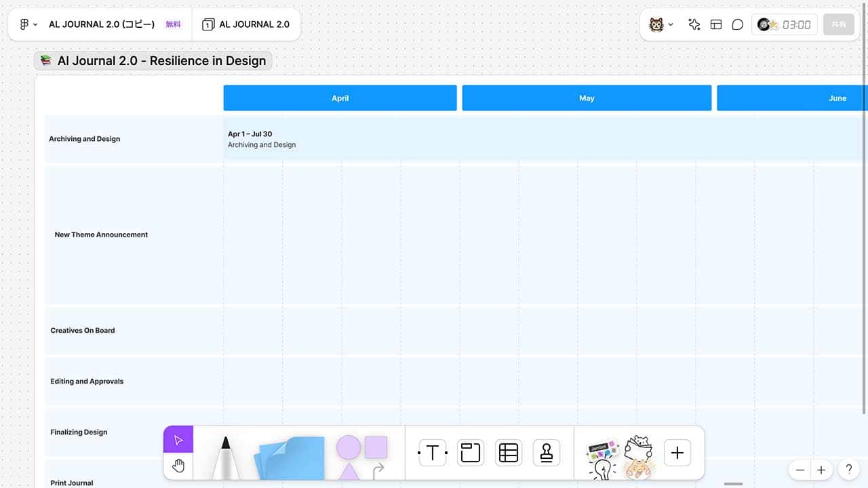Screen dimensions: 868x488
Task: Click the New Theme Announcement row label
Action: 101,235
